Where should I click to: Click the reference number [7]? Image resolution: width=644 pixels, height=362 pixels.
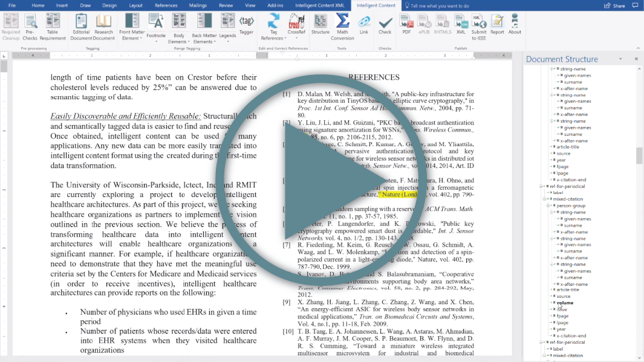pos(286,245)
